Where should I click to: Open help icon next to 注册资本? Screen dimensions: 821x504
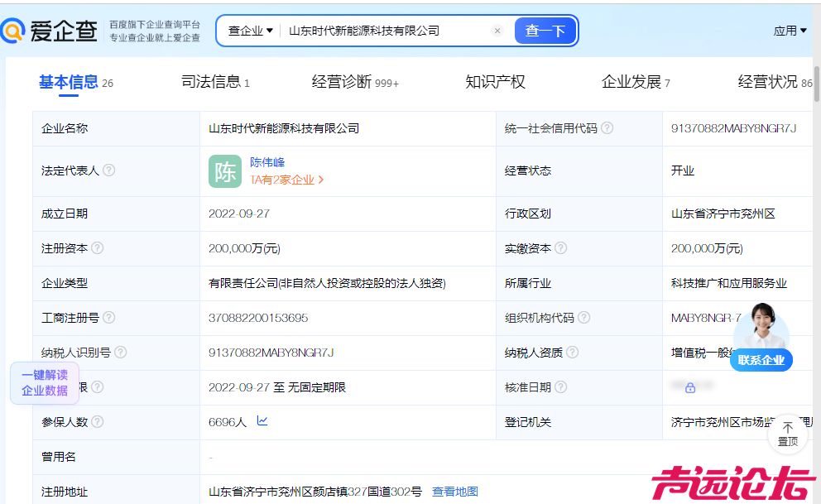[x=98, y=248]
